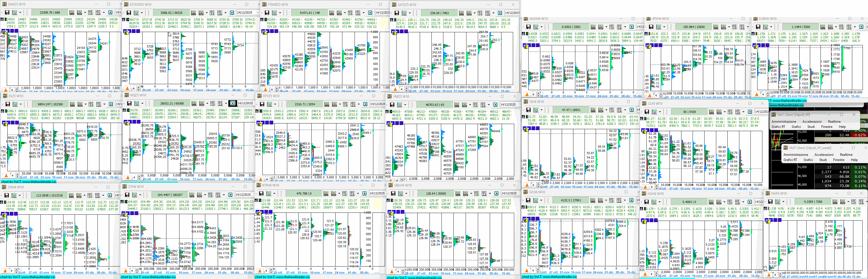Click the date field in NQZ5 toolbar
Viewport: 868px width, 279px height.
pos(245,103)
